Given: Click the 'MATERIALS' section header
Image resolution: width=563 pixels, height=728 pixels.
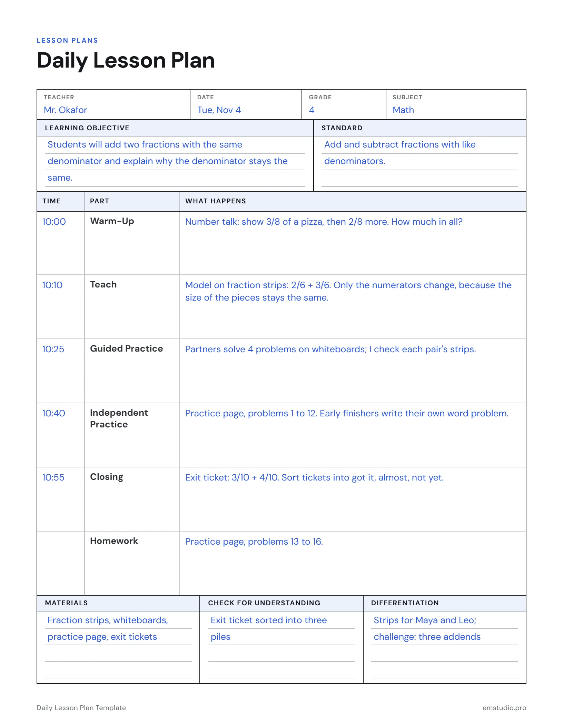Looking at the screenshot, I should pyautogui.click(x=66, y=603).
